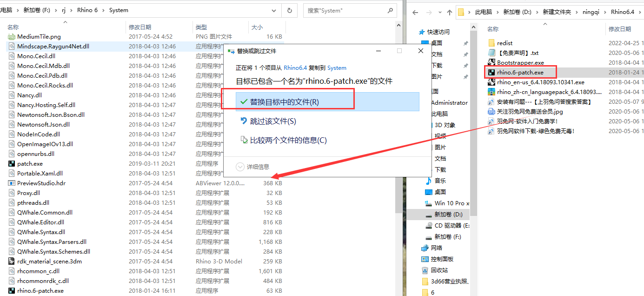Viewport: 644px width, 296px height.
Task: Click the Up arrow in right Explorer window
Action: (450, 13)
